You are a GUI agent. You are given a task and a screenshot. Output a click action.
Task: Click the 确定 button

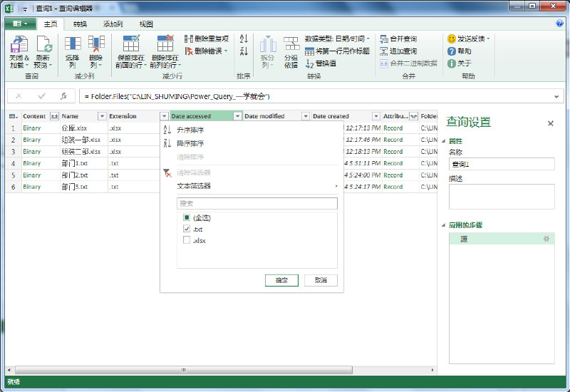281,280
